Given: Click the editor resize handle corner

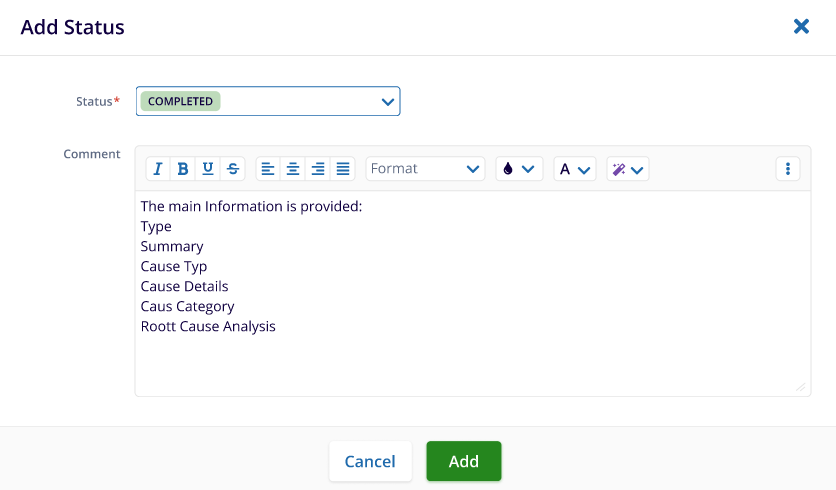Looking at the screenshot, I should [801, 387].
